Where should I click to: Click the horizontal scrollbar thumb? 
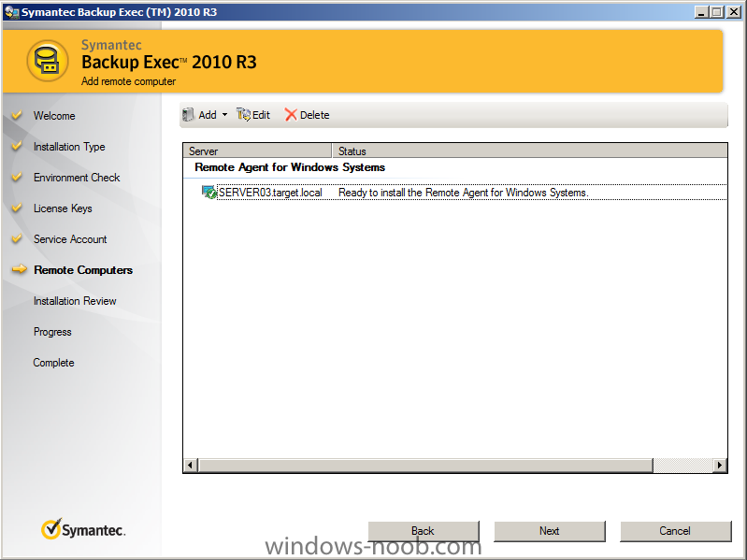click(x=425, y=465)
